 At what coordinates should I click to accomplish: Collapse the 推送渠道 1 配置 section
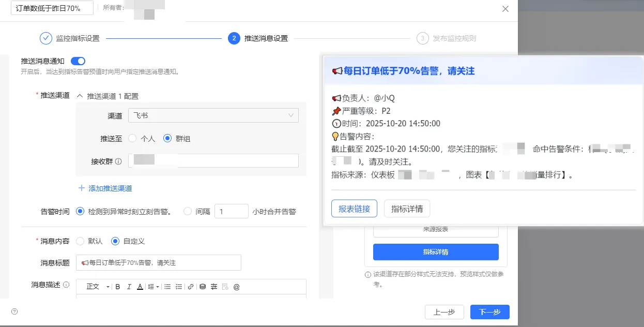[81, 96]
